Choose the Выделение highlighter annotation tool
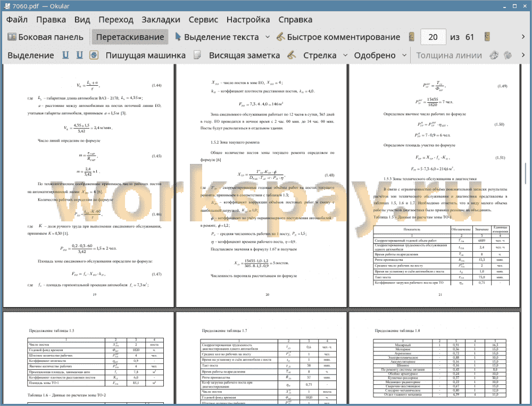Screen dimensions: 532x406 (x=30, y=55)
